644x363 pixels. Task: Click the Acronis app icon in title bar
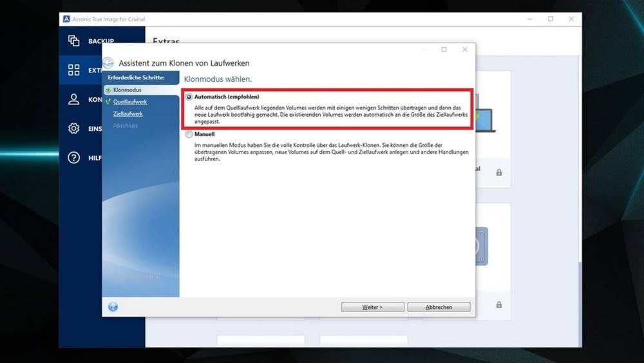click(66, 19)
